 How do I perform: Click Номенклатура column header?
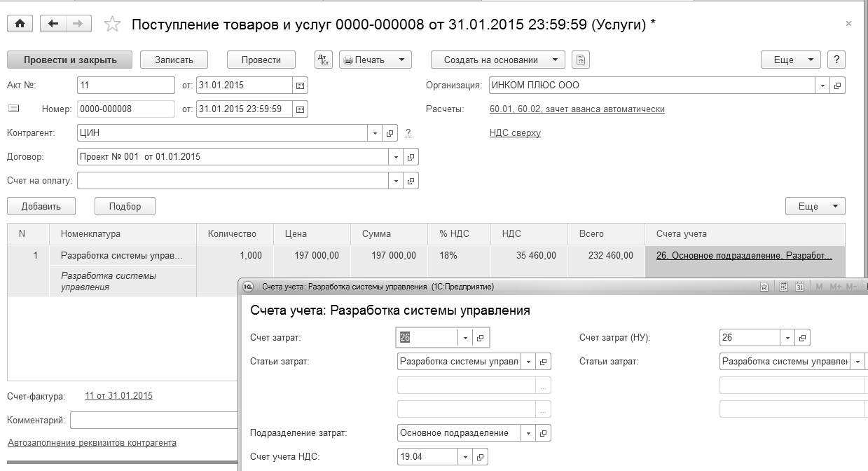[123, 234]
